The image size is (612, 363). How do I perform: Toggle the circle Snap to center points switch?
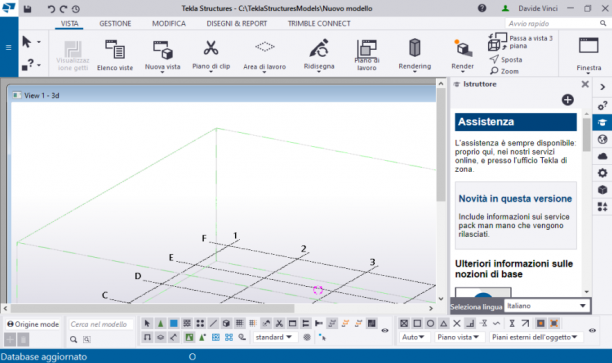tap(431, 323)
